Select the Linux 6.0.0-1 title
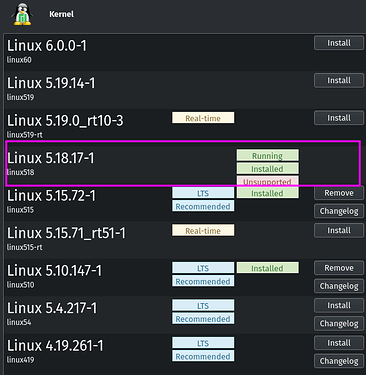The image size is (366, 375). pos(47,46)
